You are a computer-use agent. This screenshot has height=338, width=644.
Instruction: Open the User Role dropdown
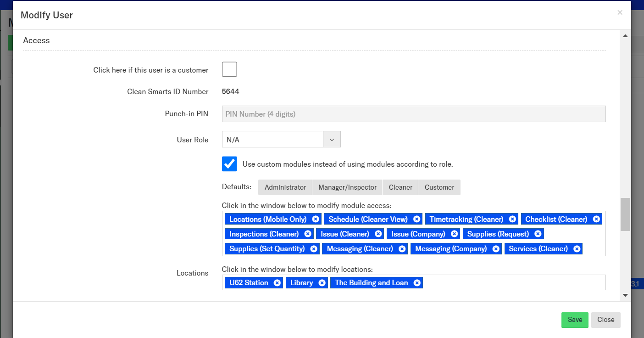pyautogui.click(x=281, y=140)
